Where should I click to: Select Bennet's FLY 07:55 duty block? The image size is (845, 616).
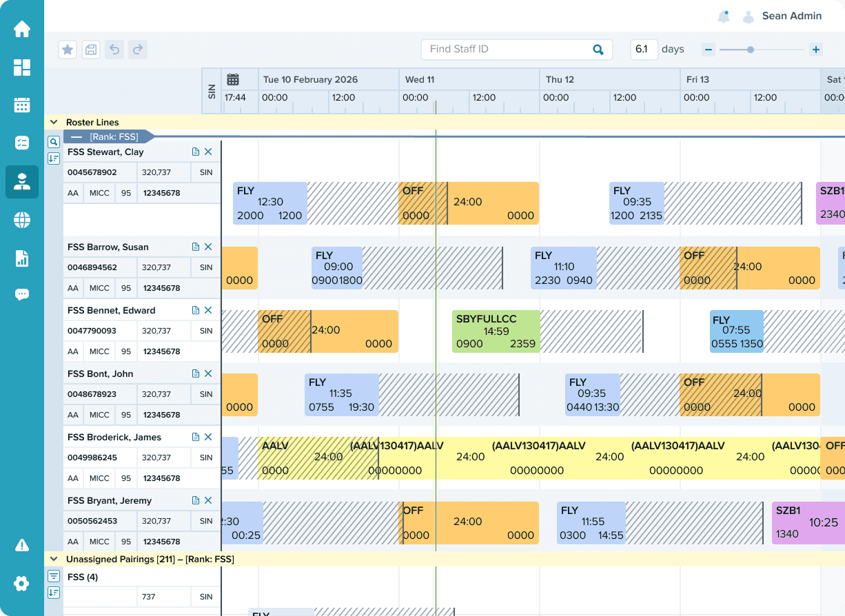pyautogui.click(x=737, y=331)
